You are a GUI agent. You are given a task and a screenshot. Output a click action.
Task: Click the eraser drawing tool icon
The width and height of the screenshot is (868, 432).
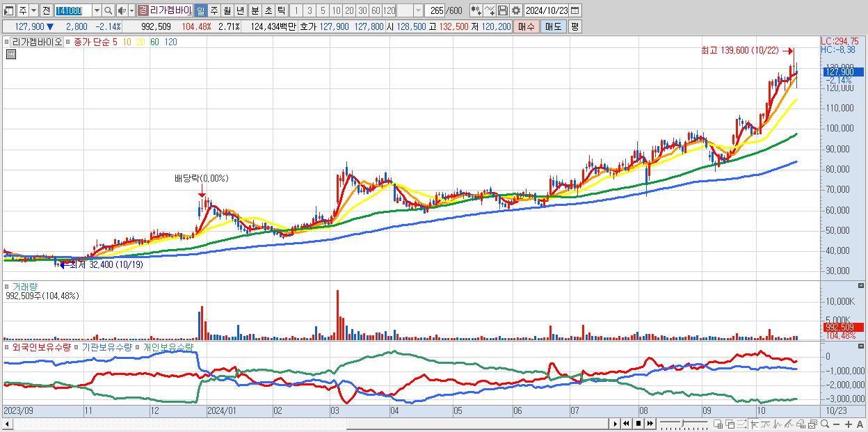(801, 424)
